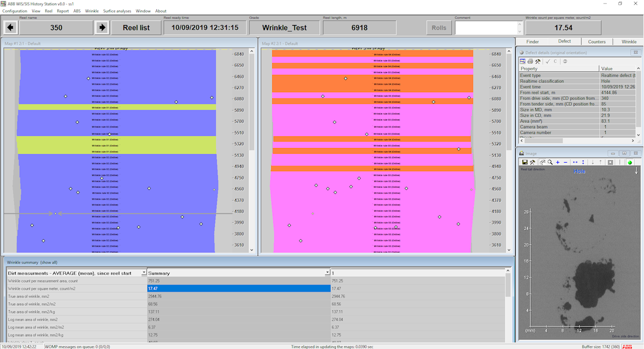Click the Property column header
Screen dimensions: 644x349
[x=558, y=68]
